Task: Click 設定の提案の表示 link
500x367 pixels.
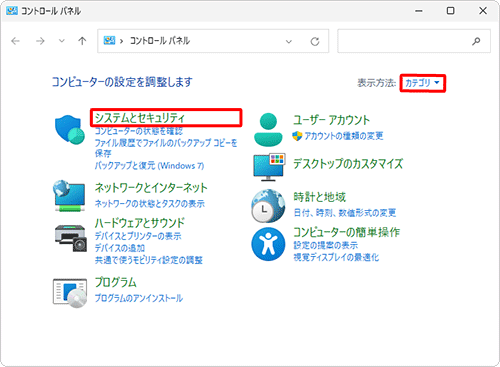Action: coord(326,245)
